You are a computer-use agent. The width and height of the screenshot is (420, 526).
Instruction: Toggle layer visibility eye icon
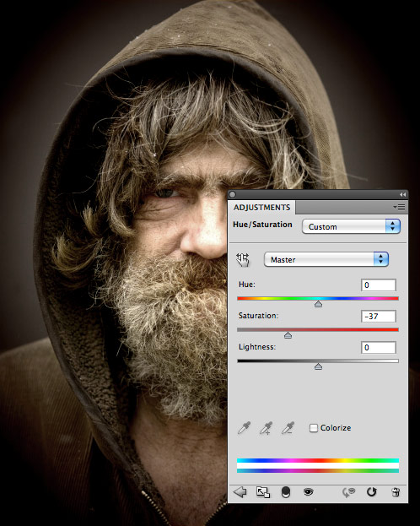pos(309,492)
